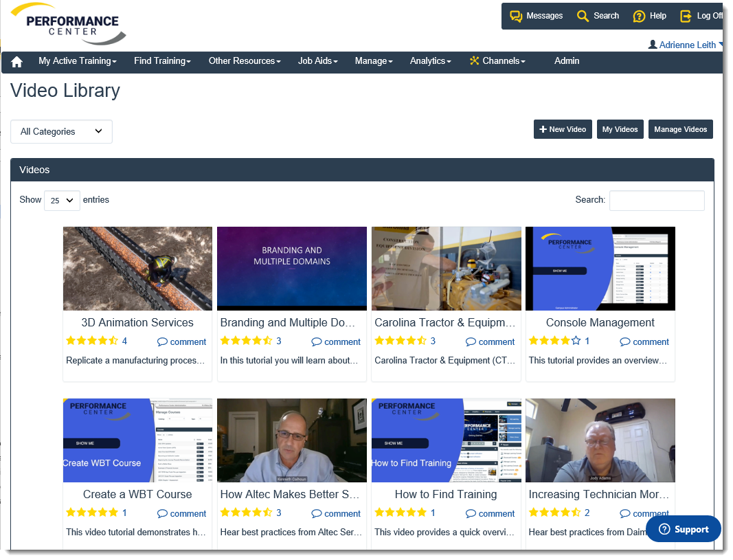This screenshot has height=560, width=733.
Task: Click the Home icon in navigation bar
Action: [x=16, y=62]
